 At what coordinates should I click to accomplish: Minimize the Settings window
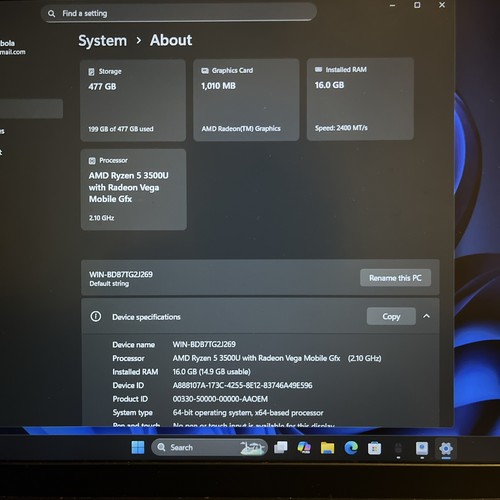click(392, 5)
